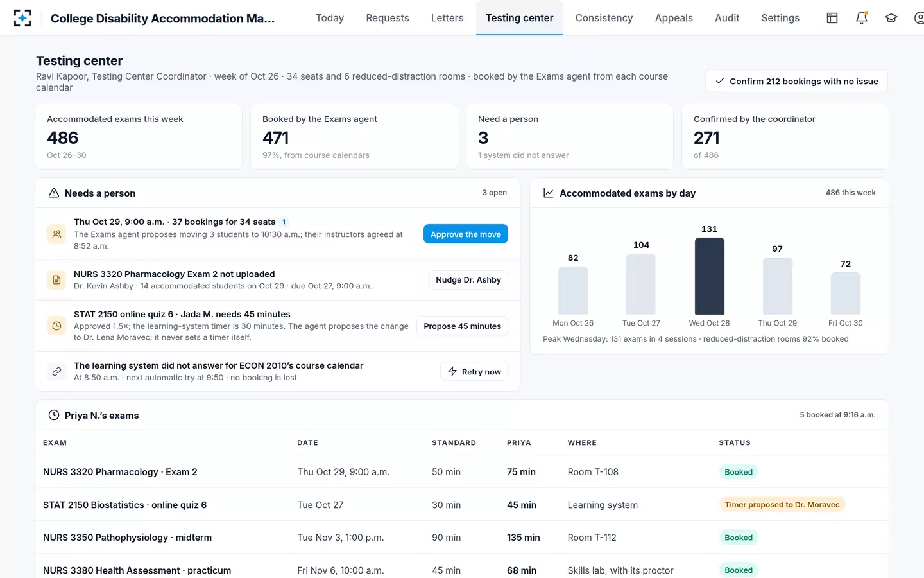This screenshot has width=924, height=578.
Task: Click the badge showing 1 beside 34 seats
Action: (x=284, y=222)
